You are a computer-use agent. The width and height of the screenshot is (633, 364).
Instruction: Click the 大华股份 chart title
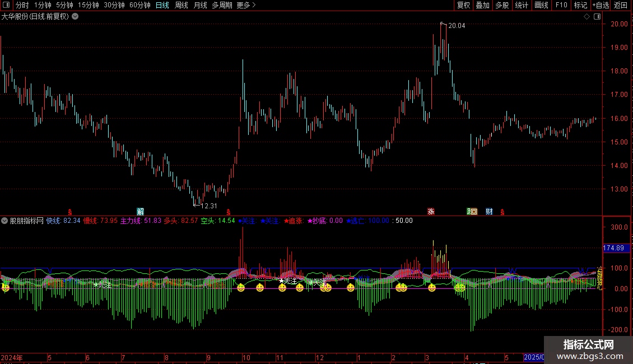tap(35, 17)
